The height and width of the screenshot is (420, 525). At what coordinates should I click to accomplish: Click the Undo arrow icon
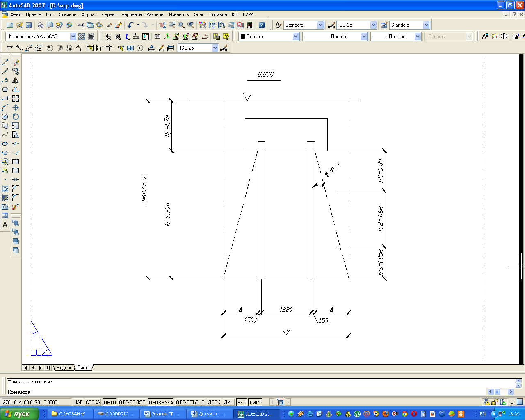(x=130, y=25)
